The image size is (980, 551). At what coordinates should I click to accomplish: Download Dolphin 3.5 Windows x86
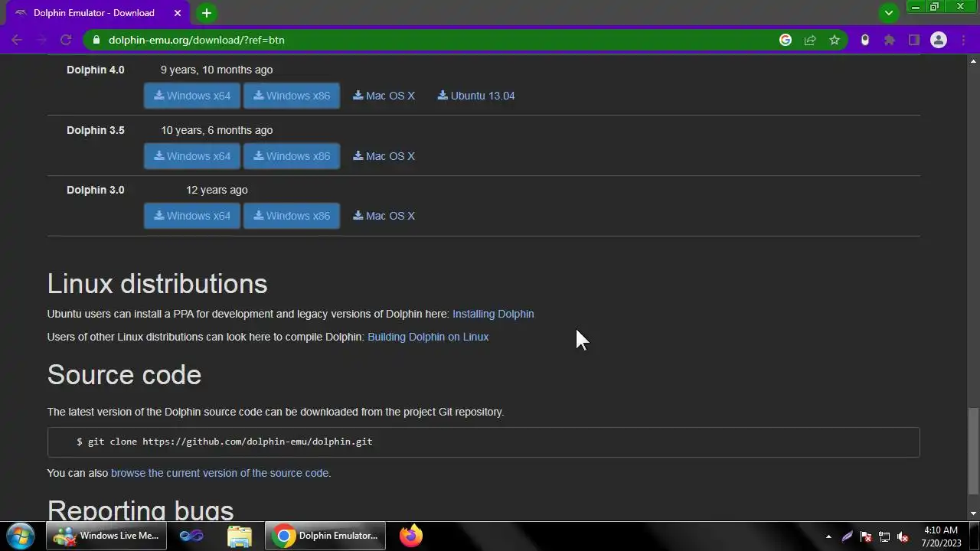point(292,156)
